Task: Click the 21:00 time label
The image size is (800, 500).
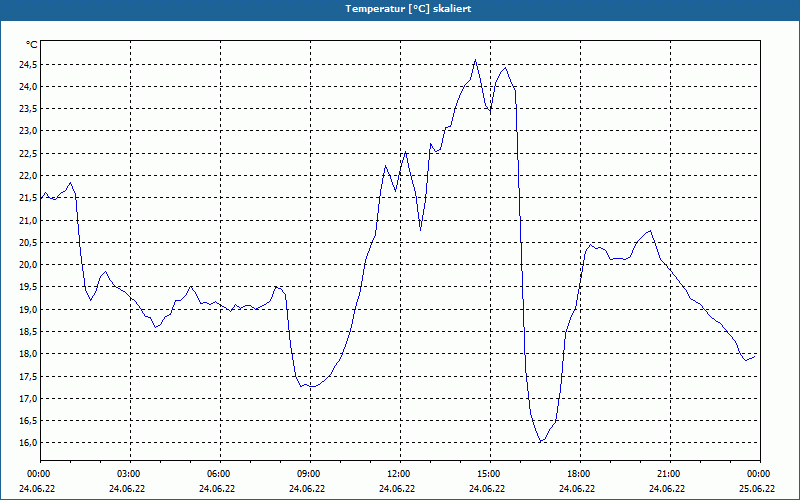Action: click(670, 474)
